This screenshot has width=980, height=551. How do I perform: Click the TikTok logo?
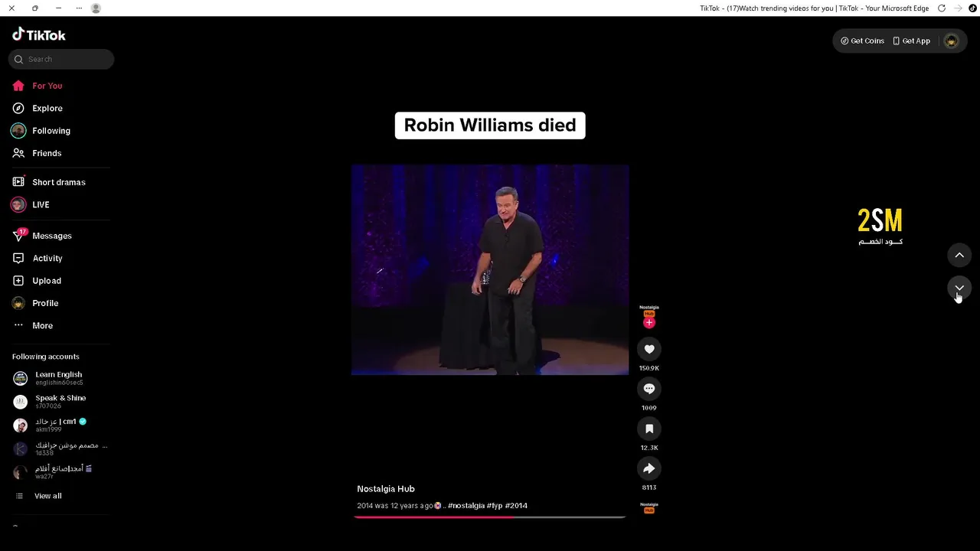click(39, 34)
